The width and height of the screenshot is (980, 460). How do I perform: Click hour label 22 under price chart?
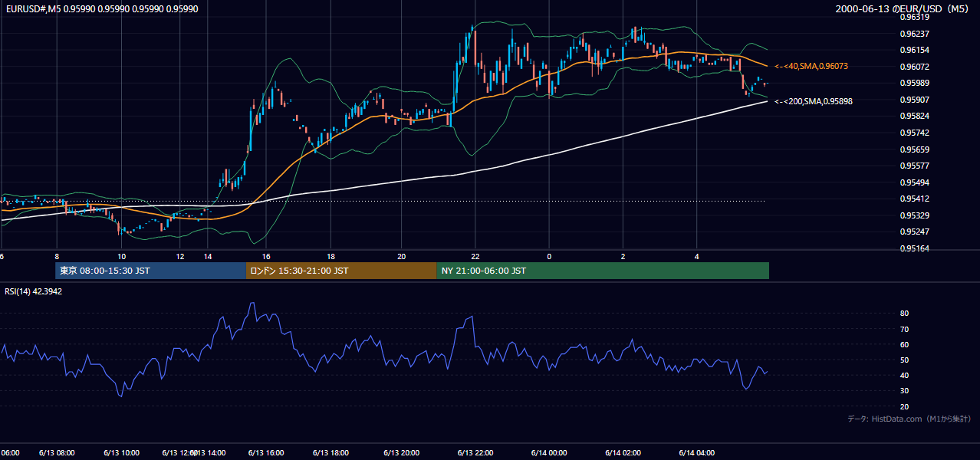475,256
